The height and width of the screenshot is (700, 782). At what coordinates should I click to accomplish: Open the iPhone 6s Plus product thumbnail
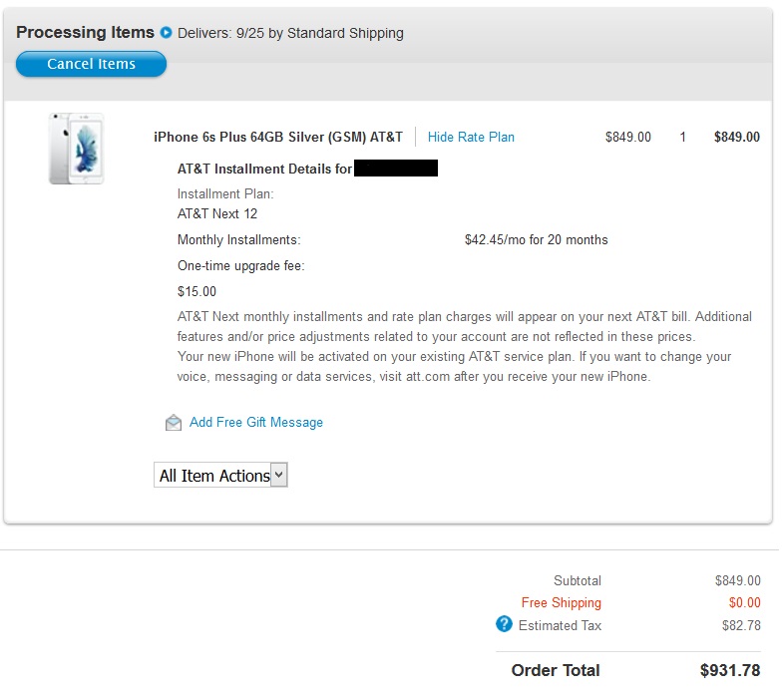[76, 149]
